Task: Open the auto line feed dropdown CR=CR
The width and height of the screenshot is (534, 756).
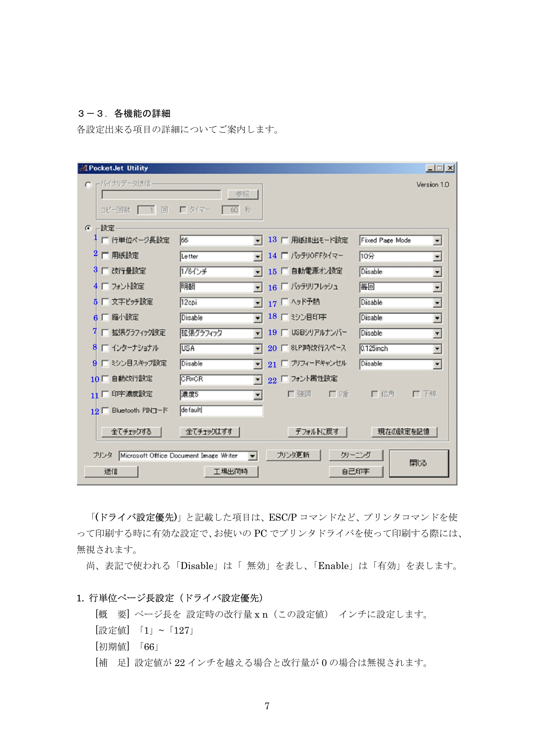Action: 221,380
